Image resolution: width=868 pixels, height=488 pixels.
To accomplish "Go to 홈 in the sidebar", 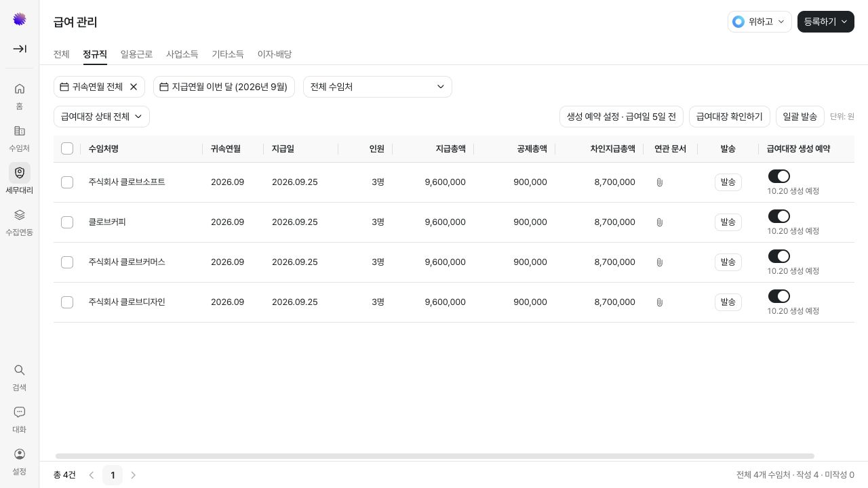I will click(20, 96).
